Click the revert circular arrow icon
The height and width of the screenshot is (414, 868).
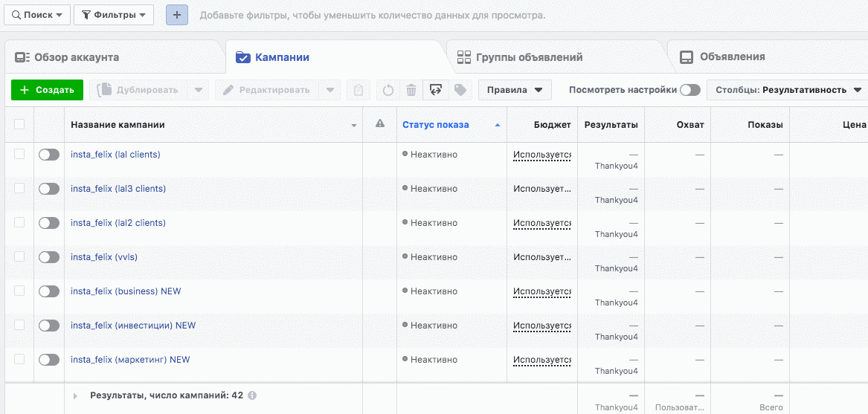(388, 90)
